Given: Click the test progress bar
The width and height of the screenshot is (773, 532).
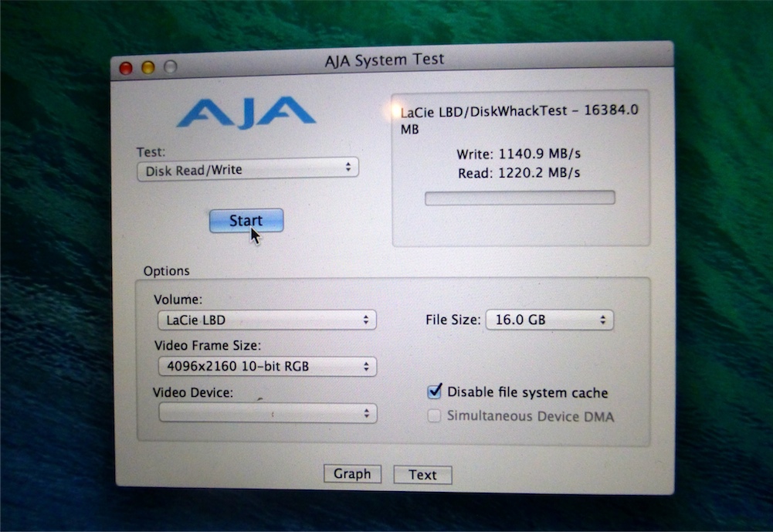Looking at the screenshot, I should [520, 198].
